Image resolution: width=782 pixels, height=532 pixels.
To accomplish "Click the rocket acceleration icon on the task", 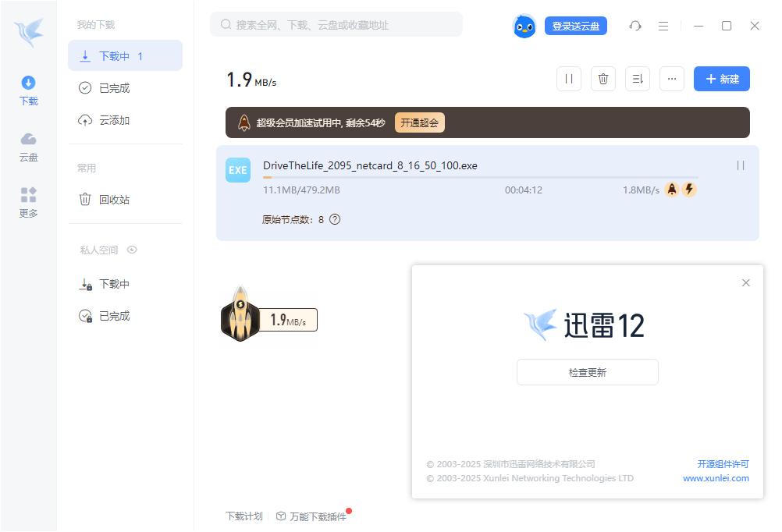I will (671, 189).
